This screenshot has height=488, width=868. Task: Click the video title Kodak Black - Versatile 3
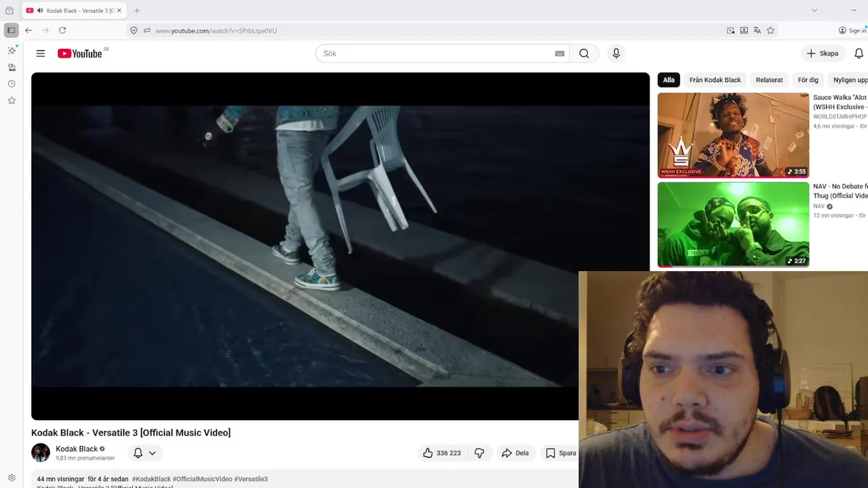click(131, 432)
